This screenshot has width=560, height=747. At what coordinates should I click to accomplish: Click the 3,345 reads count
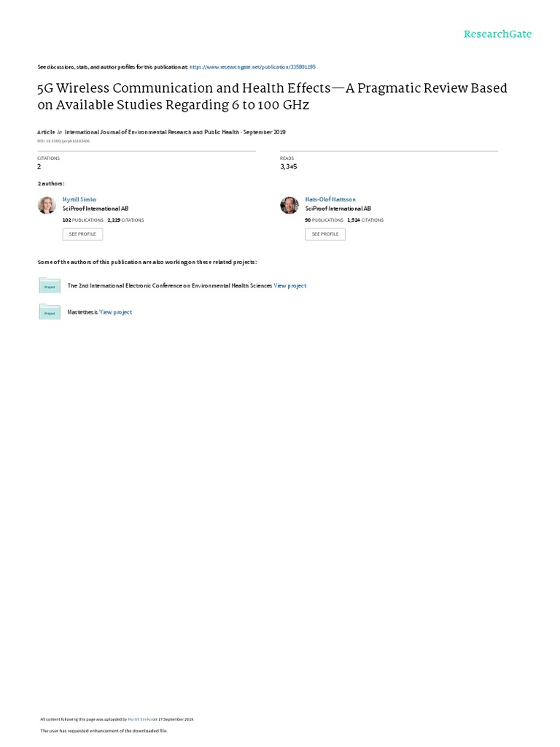tap(289, 166)
